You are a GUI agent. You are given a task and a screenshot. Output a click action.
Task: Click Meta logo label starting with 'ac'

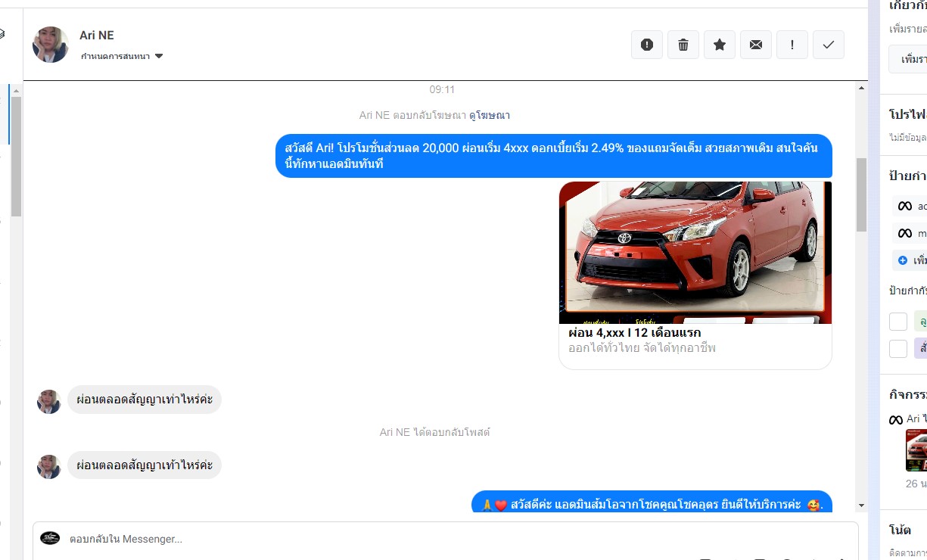point(908,206)
